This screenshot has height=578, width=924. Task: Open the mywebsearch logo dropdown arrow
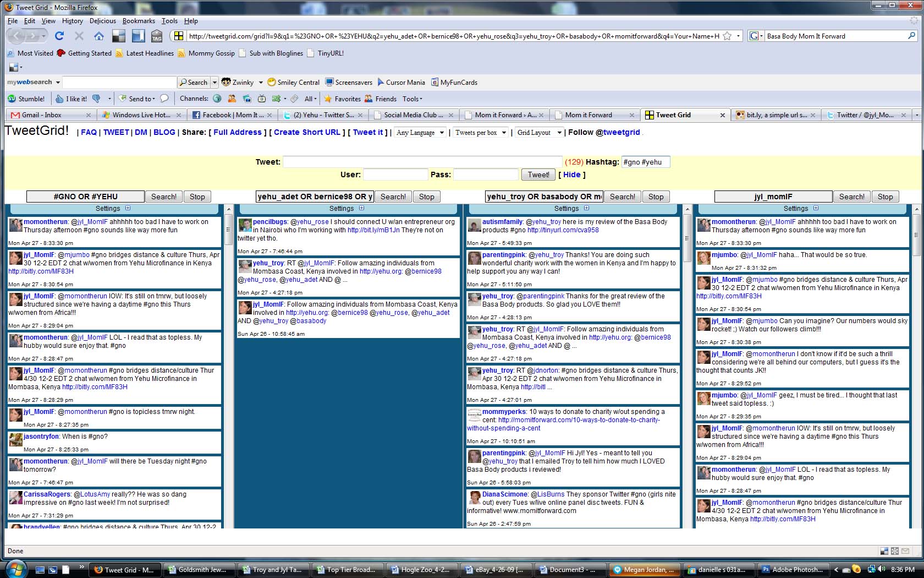57,82
